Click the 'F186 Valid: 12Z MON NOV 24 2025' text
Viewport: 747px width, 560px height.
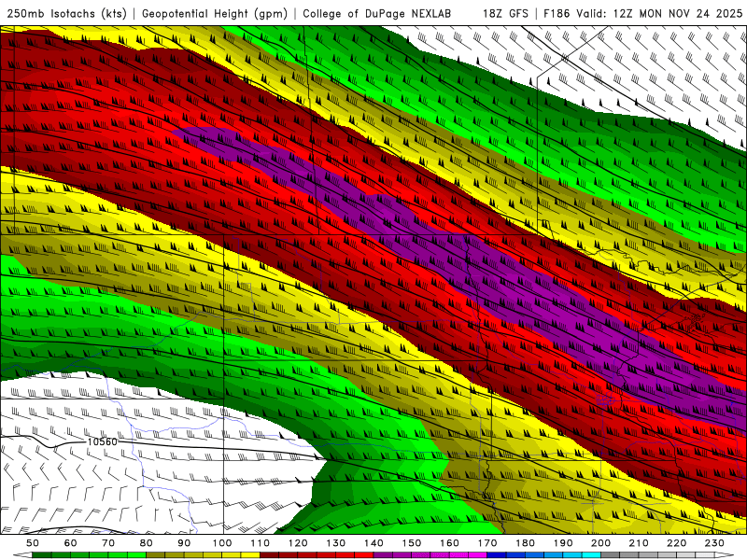tap(642, 13)
